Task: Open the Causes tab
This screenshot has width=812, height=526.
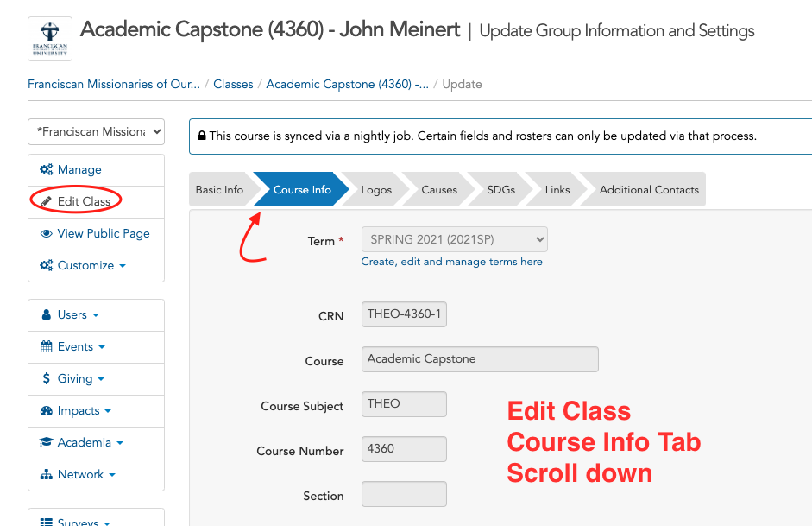Action: click(439, 190)
